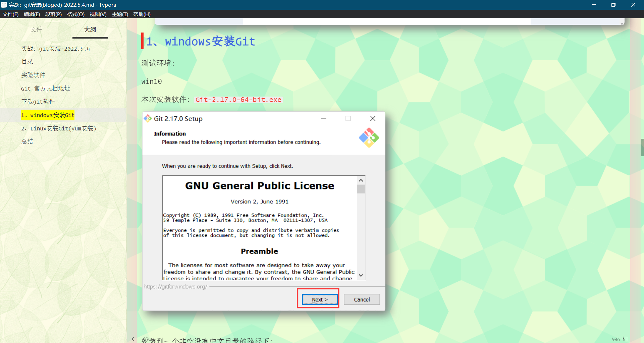Jump to the 目录 outline heading
Image resolution: width=644 pixels, height=343 pixels.
(27, 62)
